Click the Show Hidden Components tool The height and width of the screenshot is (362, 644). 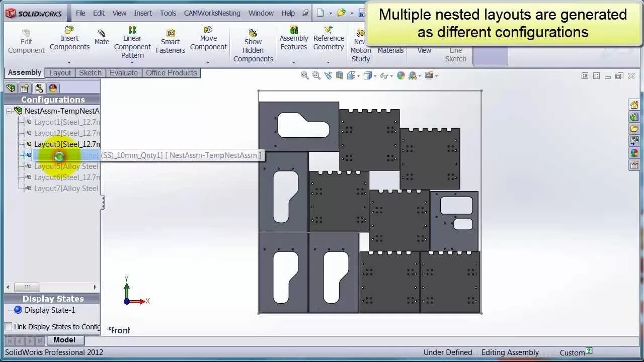click(x=253, y=46)
